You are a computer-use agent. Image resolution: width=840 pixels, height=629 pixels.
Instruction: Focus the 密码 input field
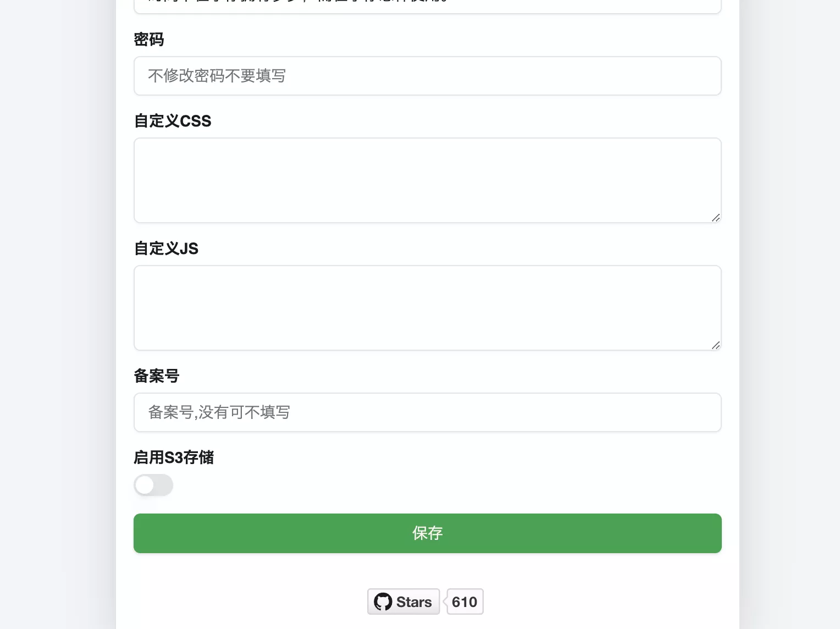pos(428,76)
